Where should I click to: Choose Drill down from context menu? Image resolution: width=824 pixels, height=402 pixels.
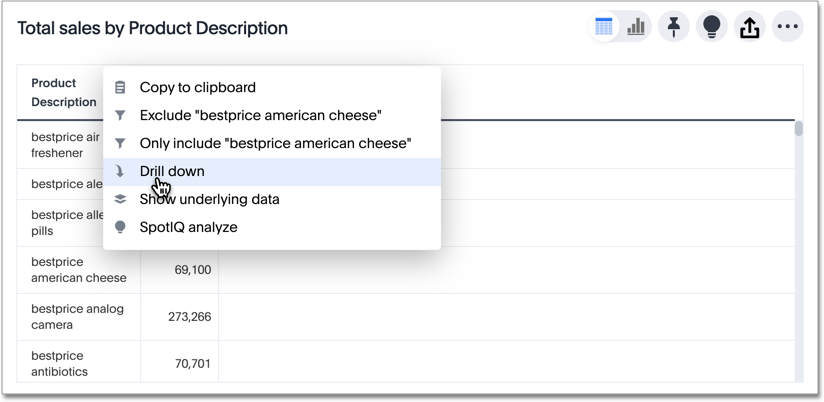click(172, 172)
